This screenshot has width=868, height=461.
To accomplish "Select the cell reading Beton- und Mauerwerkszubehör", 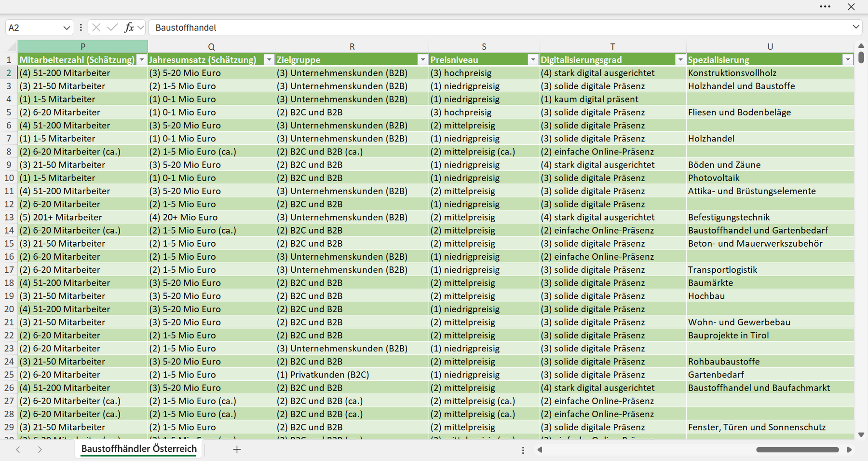I will point(770,243).
